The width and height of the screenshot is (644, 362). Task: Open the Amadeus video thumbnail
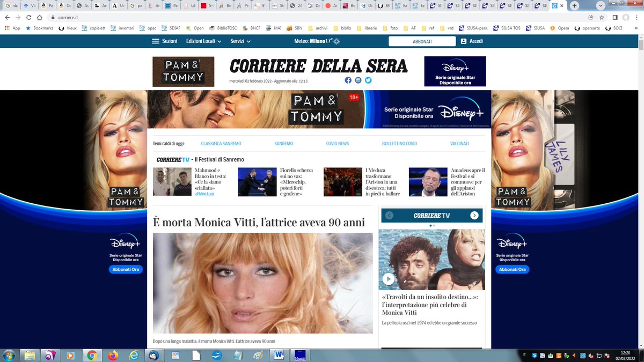point(428,182)
